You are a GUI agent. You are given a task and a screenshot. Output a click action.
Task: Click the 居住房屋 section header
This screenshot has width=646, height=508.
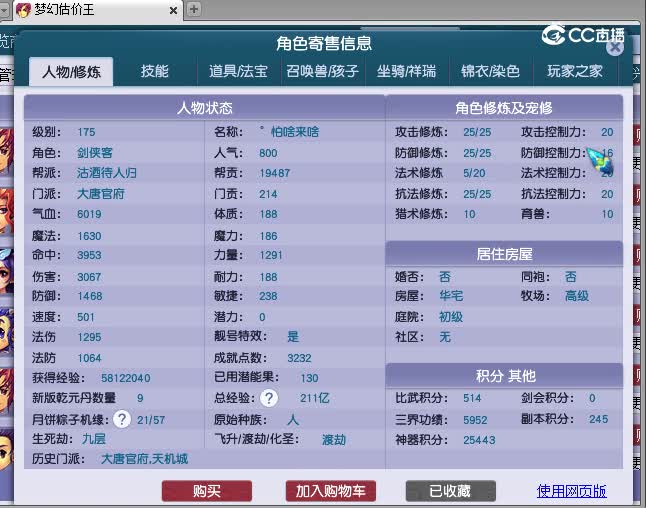tap(504, 254)
